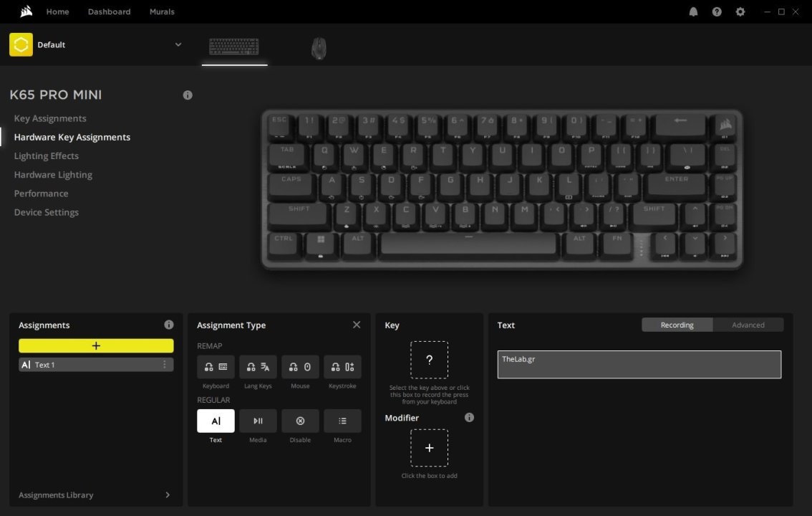Open the help question mark icon

[x=717, y=11]
